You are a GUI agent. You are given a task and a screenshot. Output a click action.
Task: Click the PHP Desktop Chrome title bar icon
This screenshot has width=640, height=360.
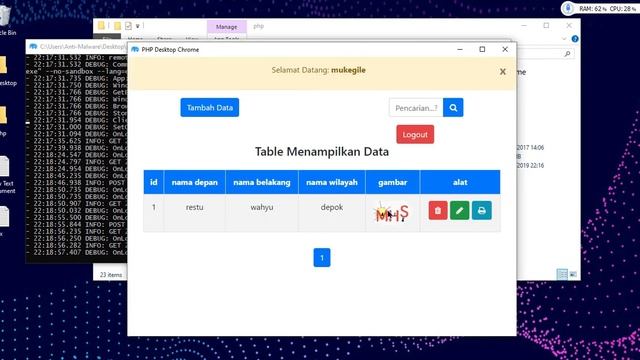point(135,49)
